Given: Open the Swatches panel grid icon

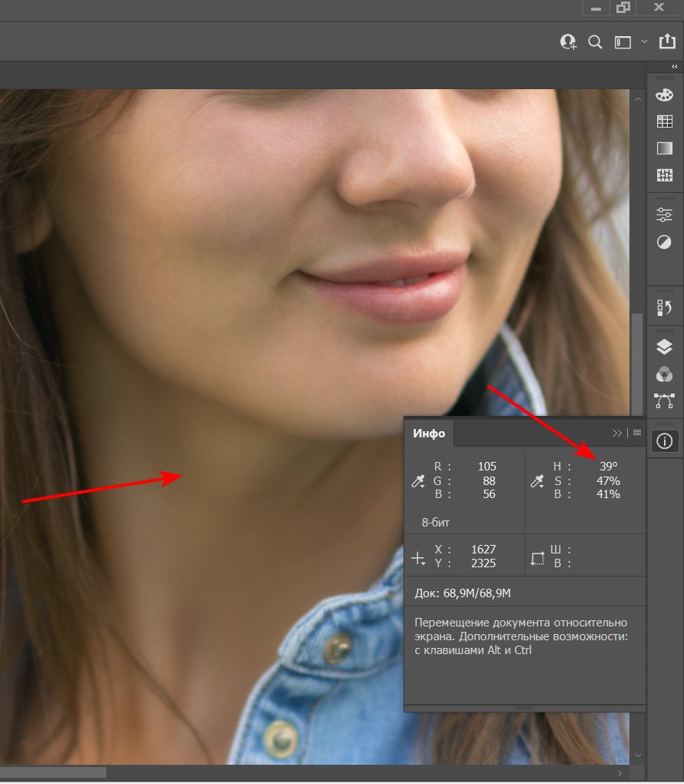Looking at the screenshot, I should (x=665, y=121).
